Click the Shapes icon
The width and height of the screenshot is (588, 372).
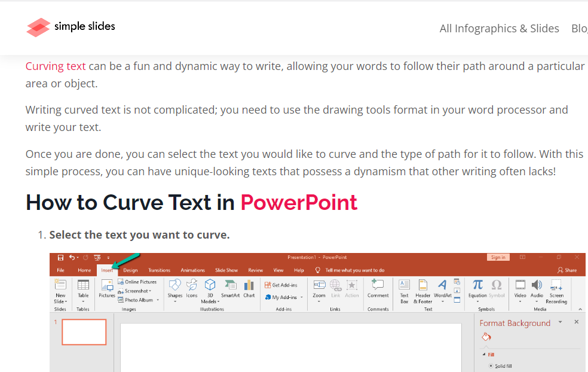(174, 285)
